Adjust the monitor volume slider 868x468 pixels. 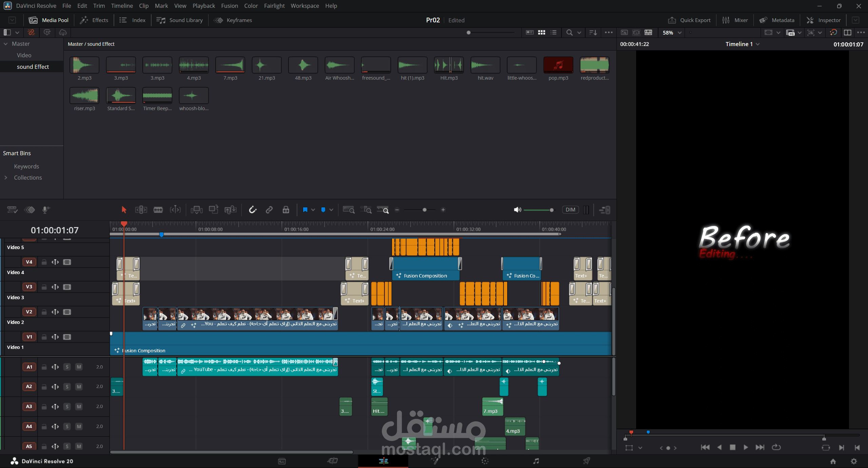[538, 210]
